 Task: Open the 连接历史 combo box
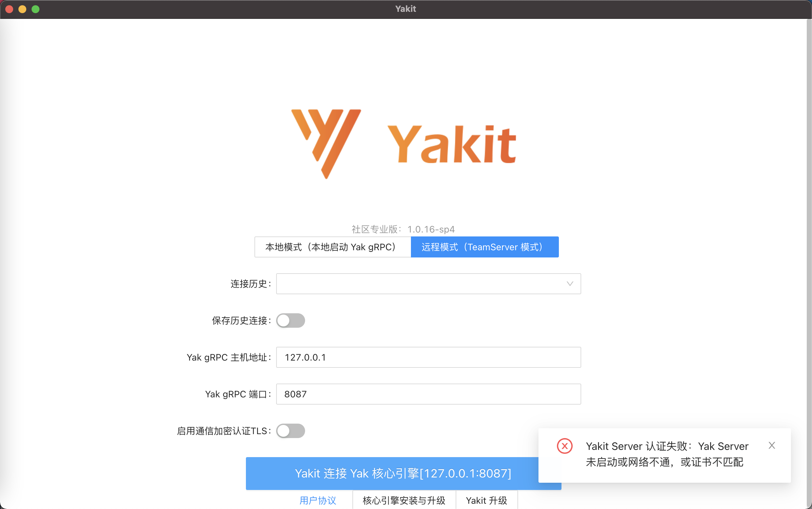pos(421,284)
